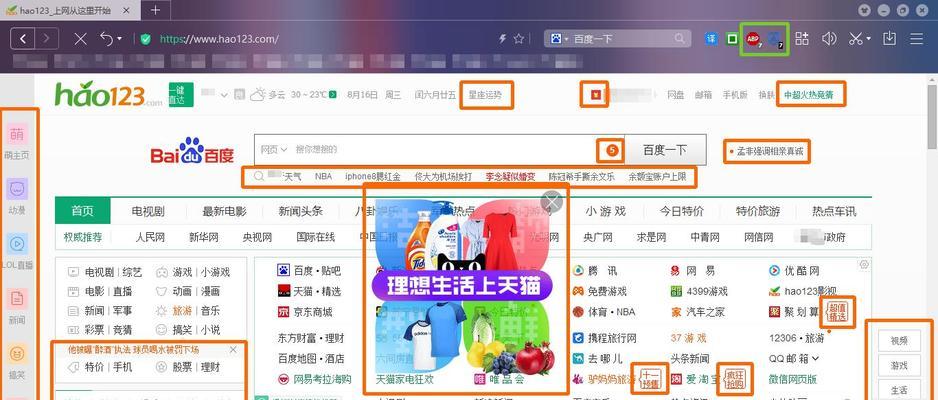Image resolution: width=938 pixels, height=400 pixels.
Task: Open the extensions grid manager icon
Action: 802,39
